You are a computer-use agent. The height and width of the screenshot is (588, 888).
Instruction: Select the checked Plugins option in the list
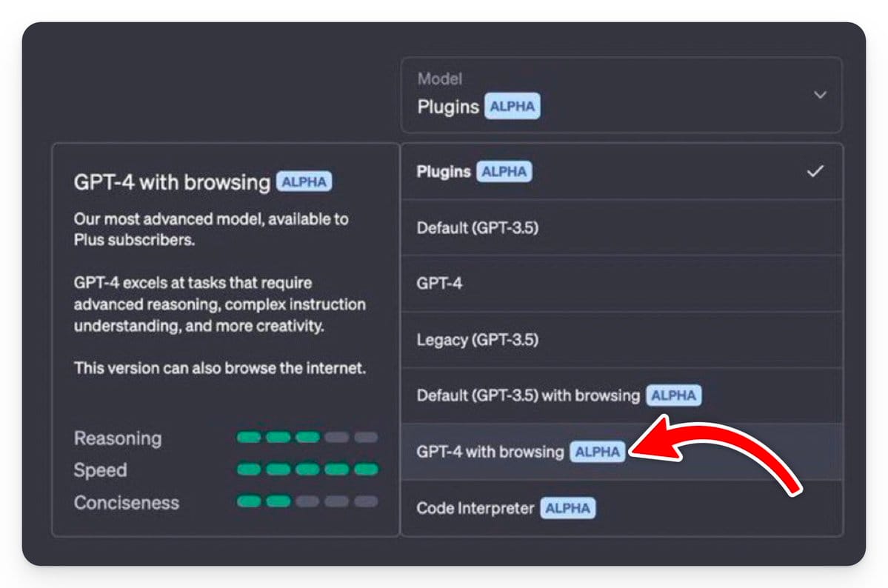tap(622, 172)
